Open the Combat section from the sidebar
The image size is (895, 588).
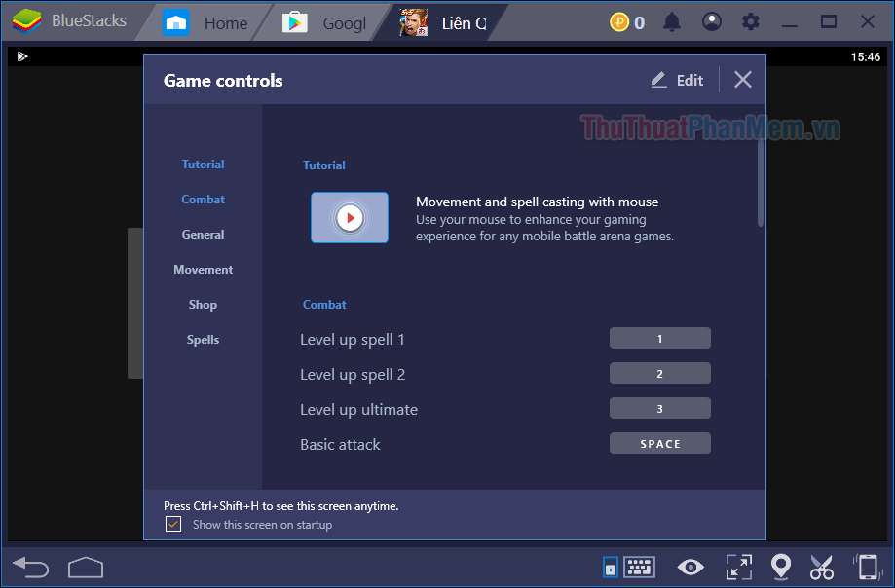coord(203,199)
